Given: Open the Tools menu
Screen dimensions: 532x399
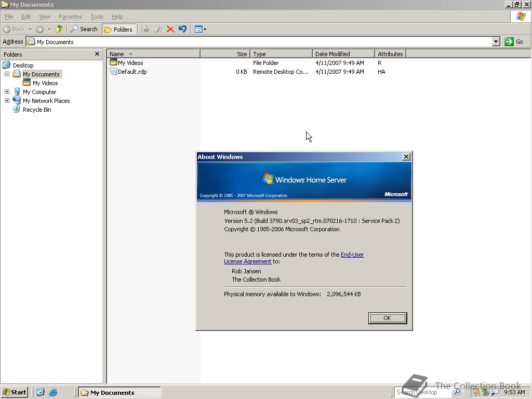Looking at the screenshot, I should pos(97,17).
